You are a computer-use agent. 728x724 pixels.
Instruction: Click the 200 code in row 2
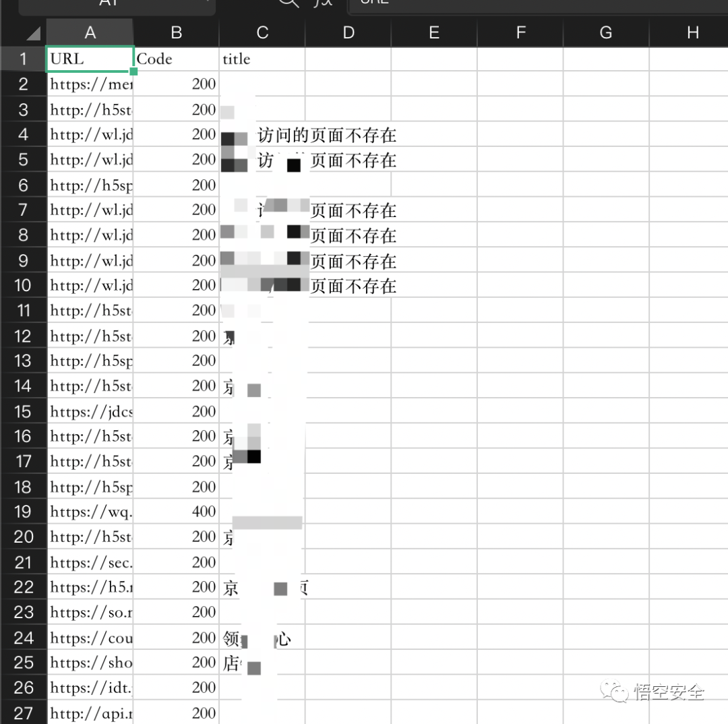coord(176,84)
